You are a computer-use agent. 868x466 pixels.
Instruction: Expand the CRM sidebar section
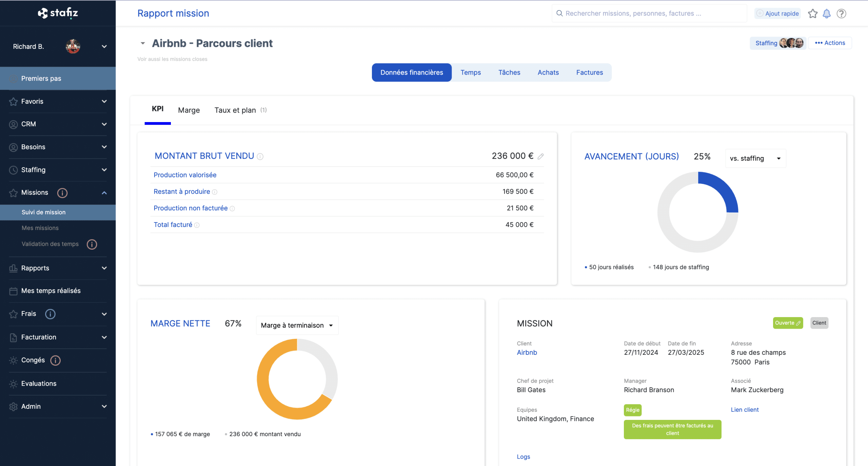click(x=104, y=124)
